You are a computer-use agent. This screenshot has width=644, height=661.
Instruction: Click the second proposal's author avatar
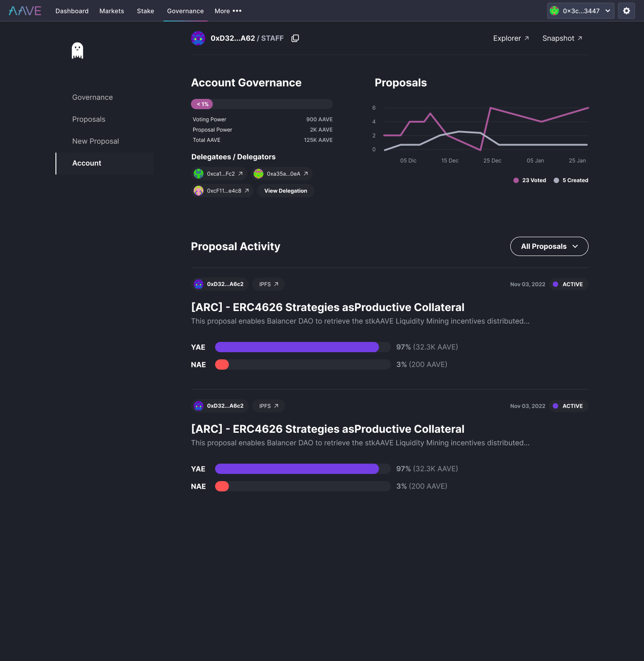click(x=199, y=406)
